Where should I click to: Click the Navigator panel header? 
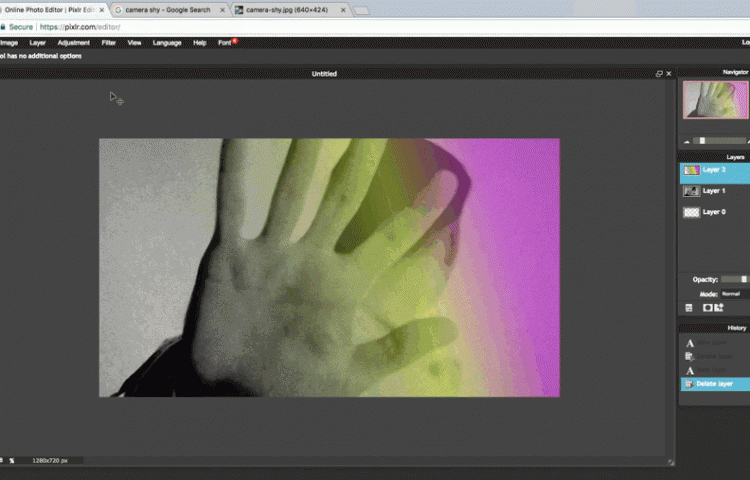714,72
